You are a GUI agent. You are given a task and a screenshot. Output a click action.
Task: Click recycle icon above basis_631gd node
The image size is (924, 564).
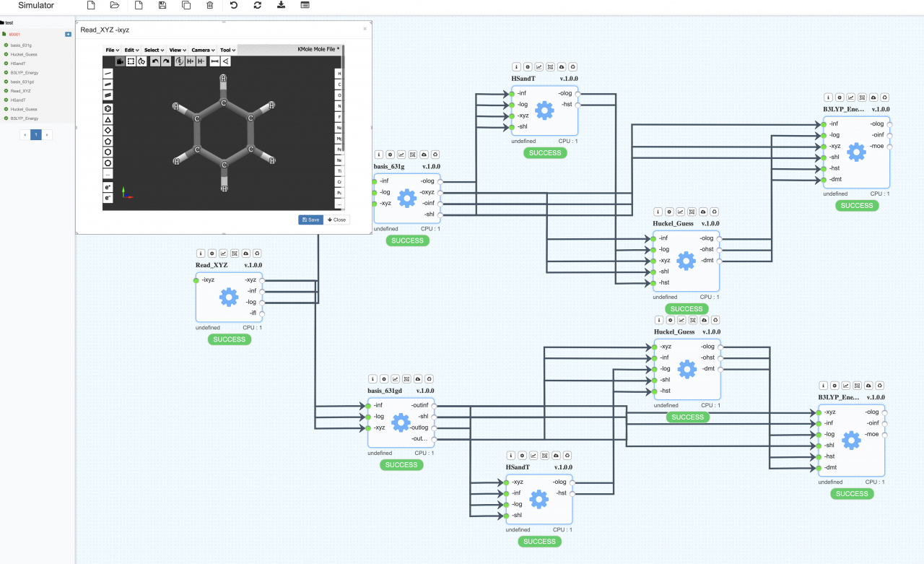pos(430,378)
